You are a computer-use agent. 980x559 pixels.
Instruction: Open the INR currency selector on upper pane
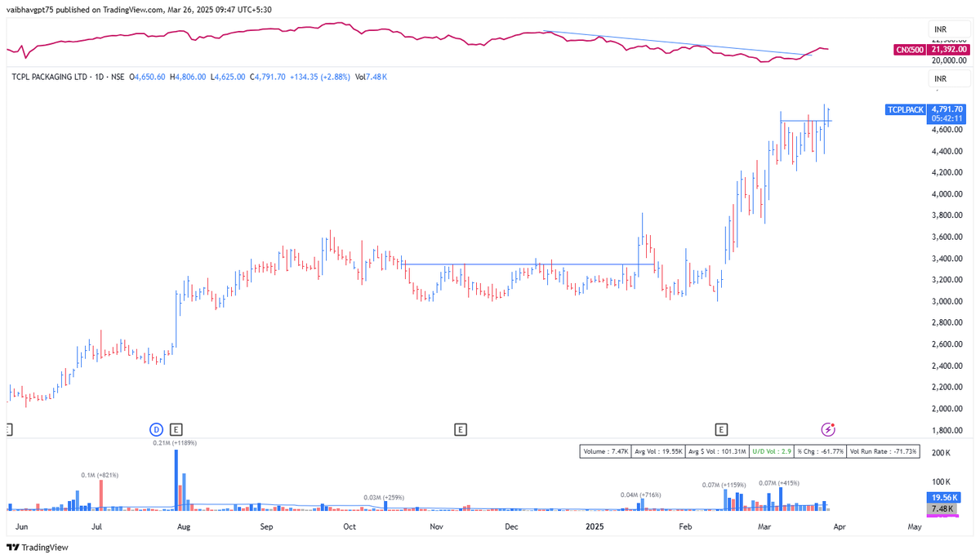(x=939, y=29)
